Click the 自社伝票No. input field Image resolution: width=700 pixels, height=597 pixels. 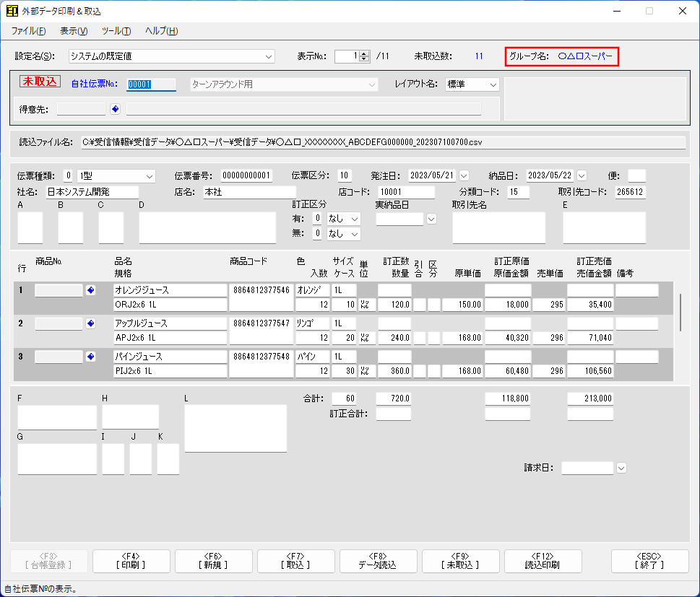[152, 84]
